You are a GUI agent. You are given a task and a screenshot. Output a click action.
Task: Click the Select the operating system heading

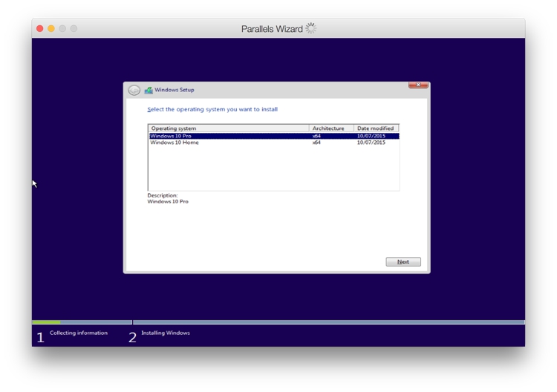pyautogui.click(x=212, y=109)
